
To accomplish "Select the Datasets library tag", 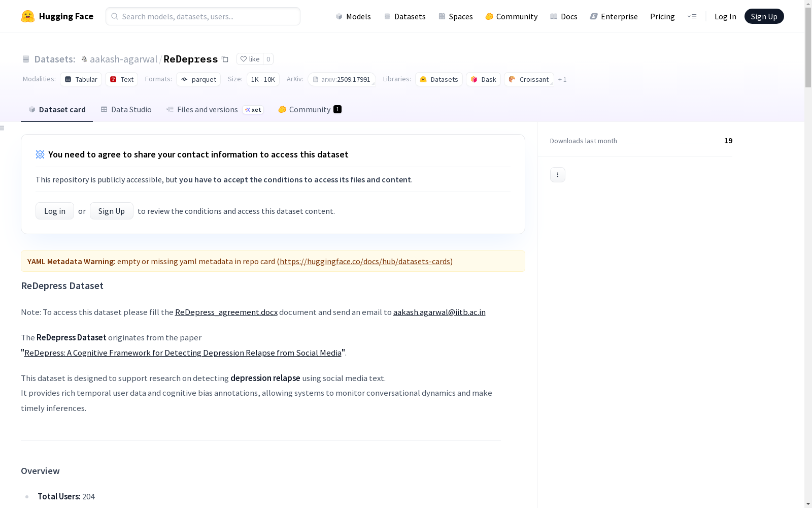I will click(439, 79).
